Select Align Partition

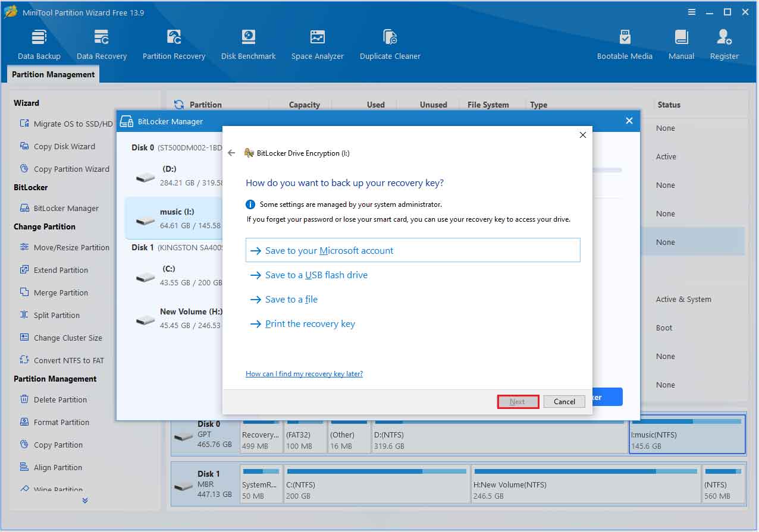coord(51,467)
